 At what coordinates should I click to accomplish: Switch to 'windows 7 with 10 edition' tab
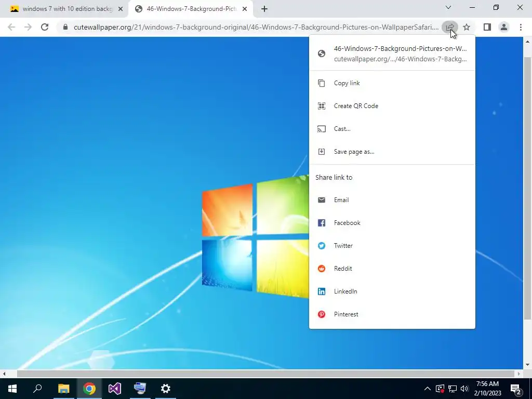click(x=64, y=9)
